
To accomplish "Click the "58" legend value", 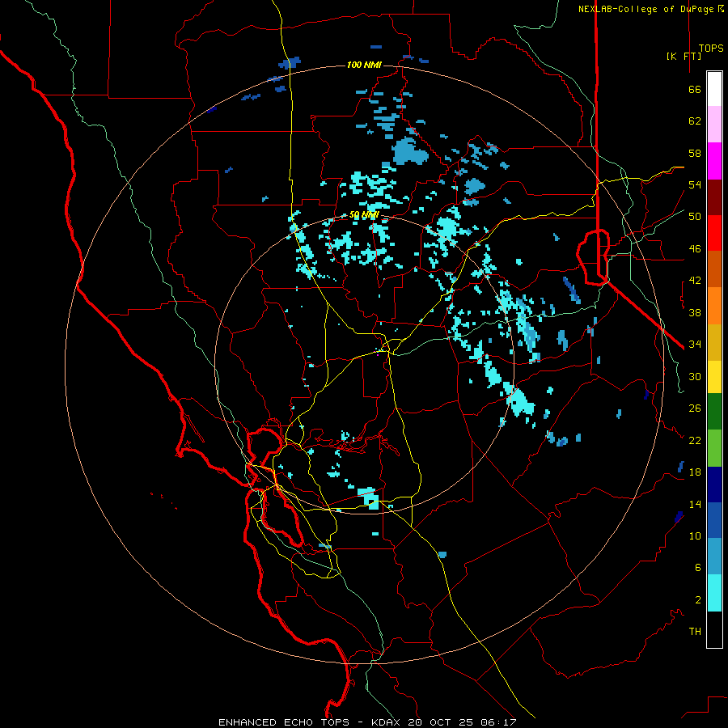I will (695, 153).
